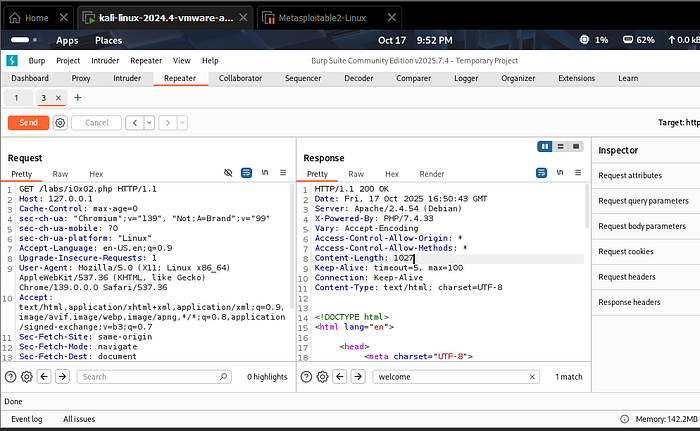Screen dimensions: 700x431
Task: Switch Response view to Render
Action: click(432, 174)
